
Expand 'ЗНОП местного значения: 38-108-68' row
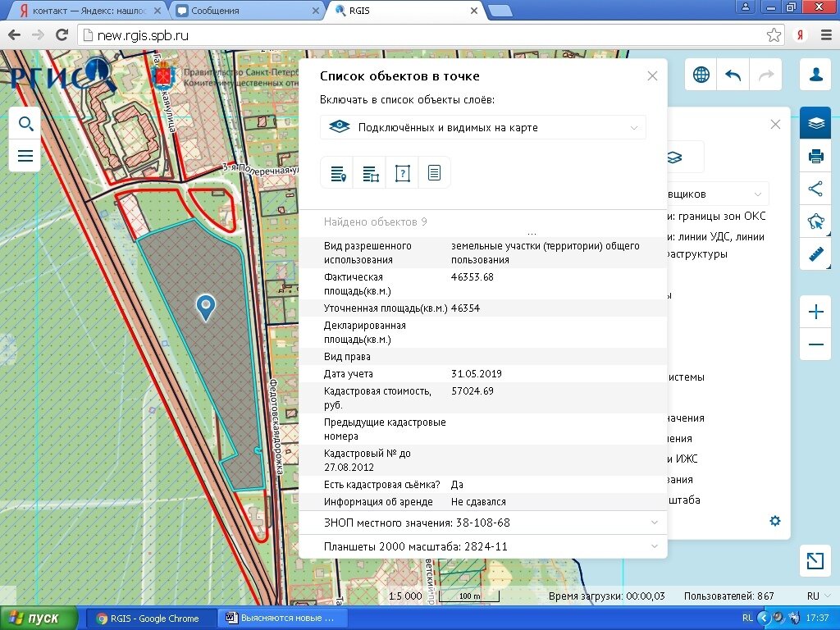coord(483,523)
